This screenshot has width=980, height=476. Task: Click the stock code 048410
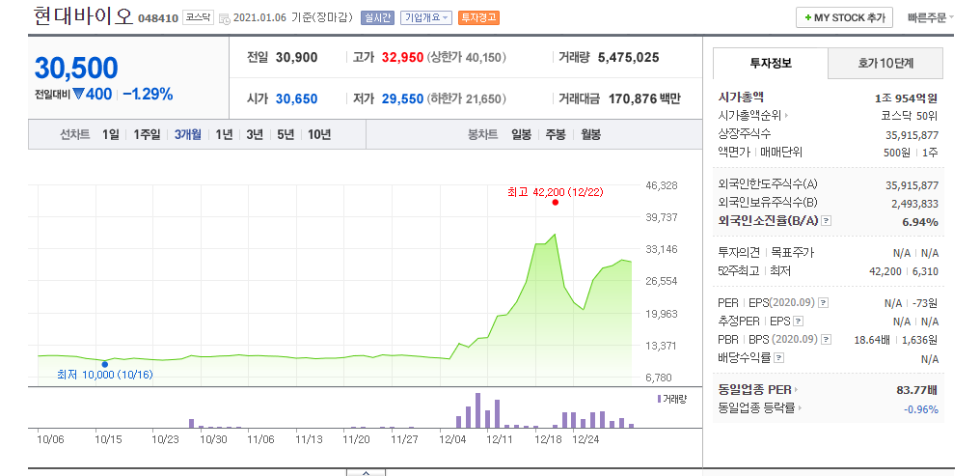coord(158,18)
